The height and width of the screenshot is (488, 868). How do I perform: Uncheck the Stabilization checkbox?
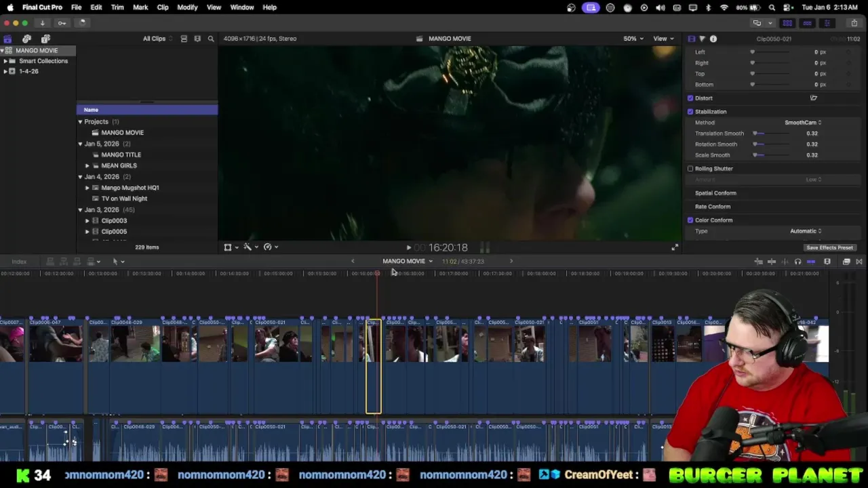click(690, 112)
